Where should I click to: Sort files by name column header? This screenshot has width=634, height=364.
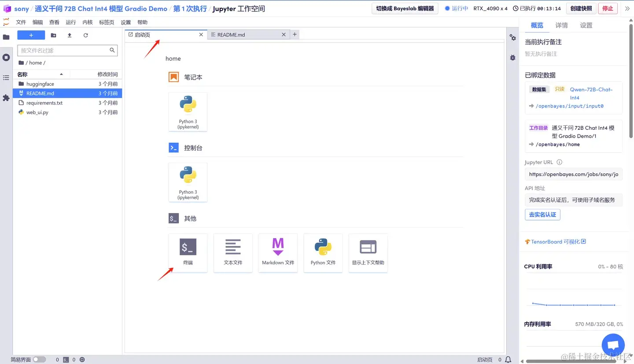(41, 74)
